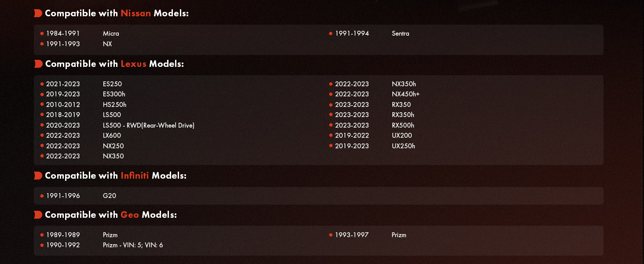Click the red icon beside the Infiniti heading
The width and height of the screenshot is (644, 264).
pyautogui.click(x=38, y=176)
